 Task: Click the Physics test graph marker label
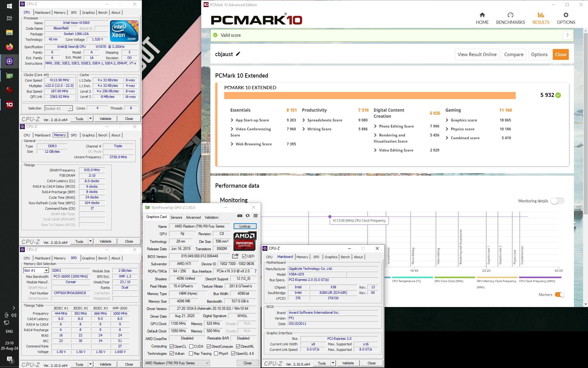[x=515, y=257]
